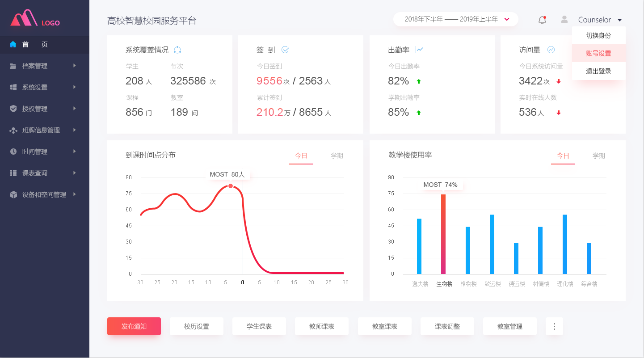Click the logo in the sidebar
The height and width of the screenshot is (358, 644).
[x=35, y=19]
